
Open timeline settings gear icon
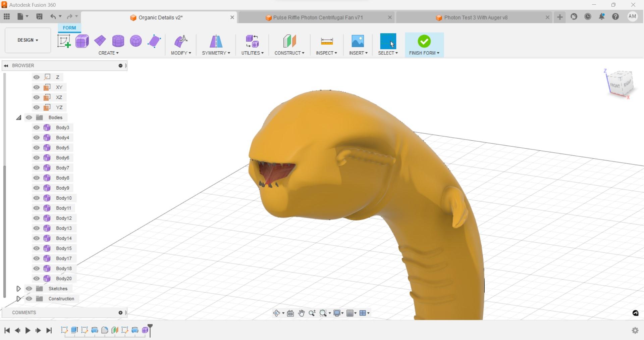(635, 330)
